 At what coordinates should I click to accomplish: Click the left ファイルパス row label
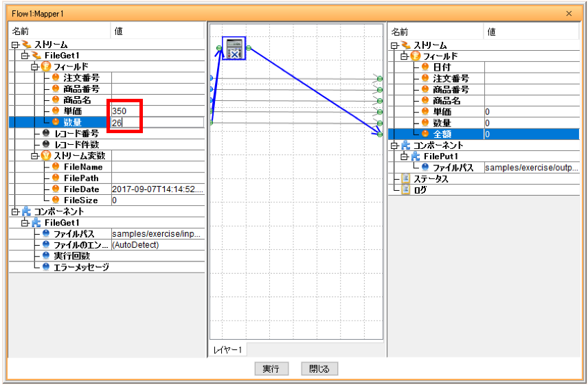click(x=73, y=234)
